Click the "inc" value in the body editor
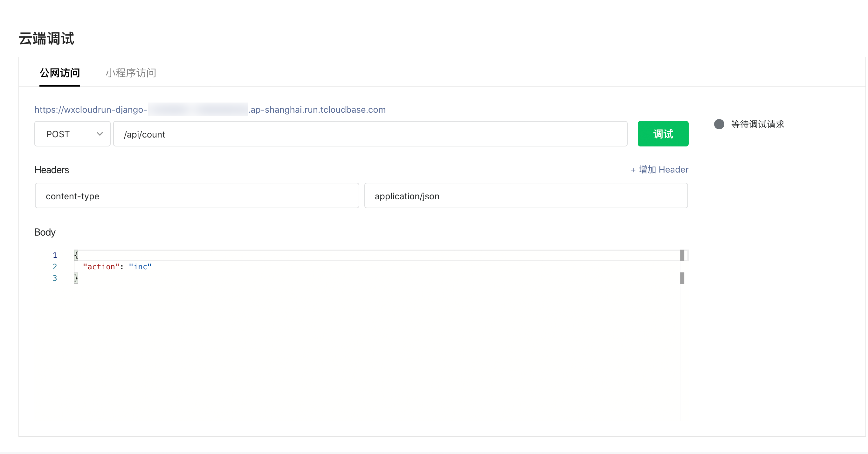The image size is (868, 454). point(140,266)
